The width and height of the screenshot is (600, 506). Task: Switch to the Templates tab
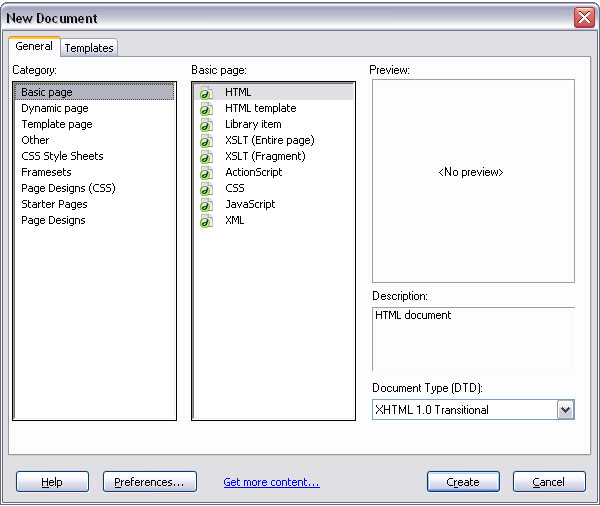89,48
